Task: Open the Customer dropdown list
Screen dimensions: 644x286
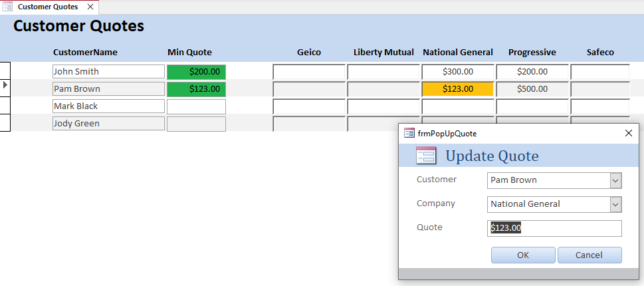Action: tap(615, 180)
